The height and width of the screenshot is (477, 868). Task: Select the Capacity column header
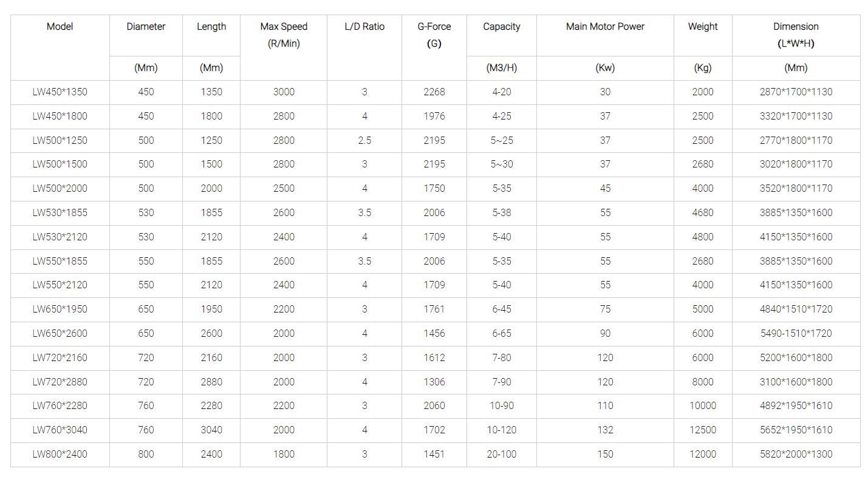(501, 27)
